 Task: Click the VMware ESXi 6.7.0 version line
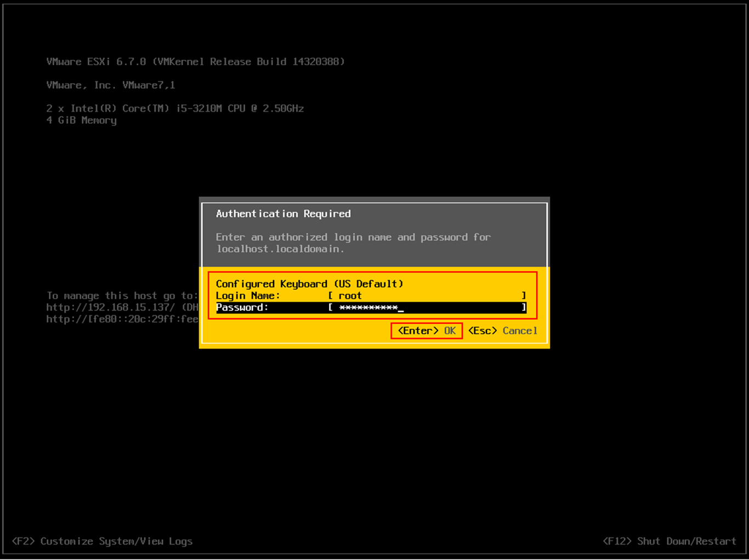[x=195, y=62]
